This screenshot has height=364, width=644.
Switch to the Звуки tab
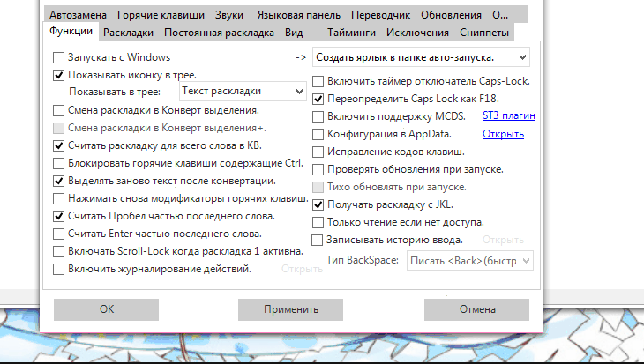229,15
